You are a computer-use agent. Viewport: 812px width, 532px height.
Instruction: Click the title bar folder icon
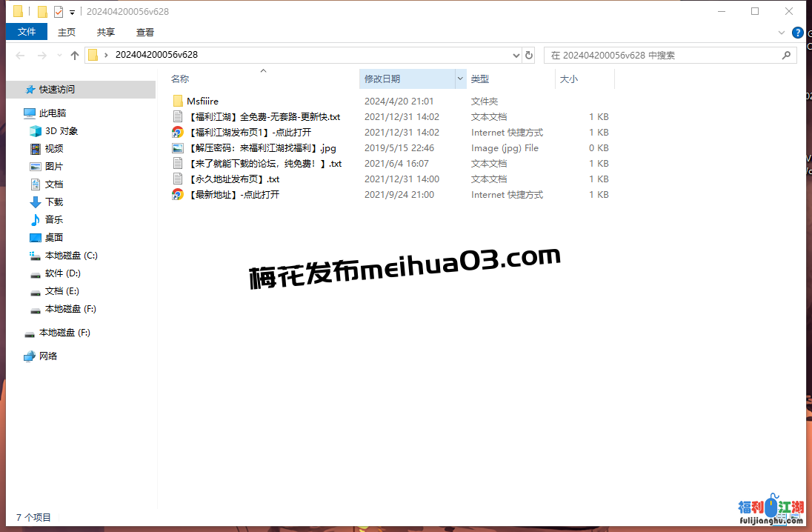coord(18,11)
